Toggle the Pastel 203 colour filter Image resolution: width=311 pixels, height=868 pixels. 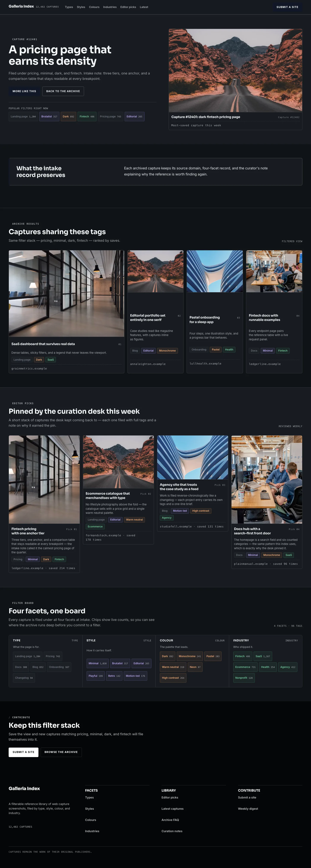click(213, 656)
